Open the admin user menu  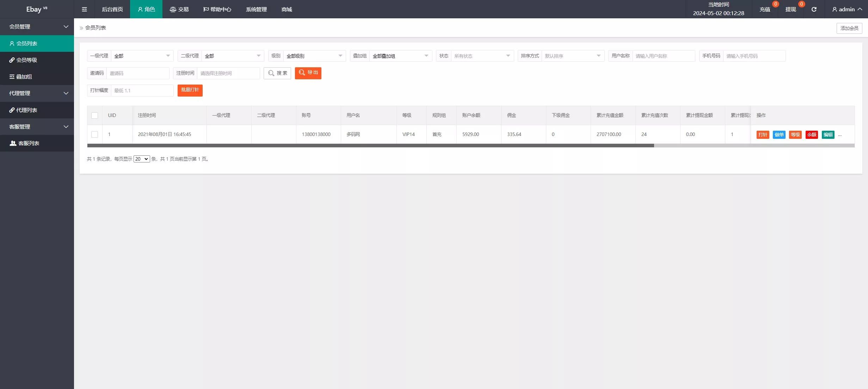pyautogui.click(x=847, y=9)
